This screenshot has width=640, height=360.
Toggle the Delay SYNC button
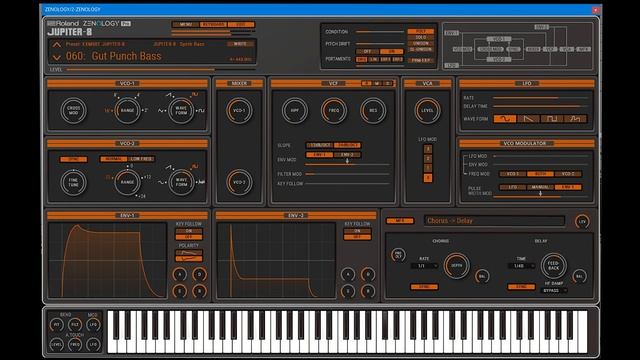tap(521, 287)
